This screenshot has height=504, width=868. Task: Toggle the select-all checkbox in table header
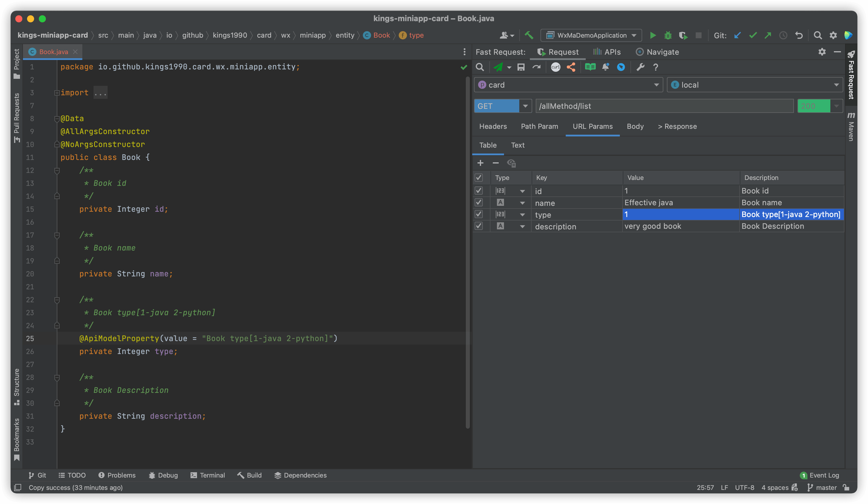point(478,178)
